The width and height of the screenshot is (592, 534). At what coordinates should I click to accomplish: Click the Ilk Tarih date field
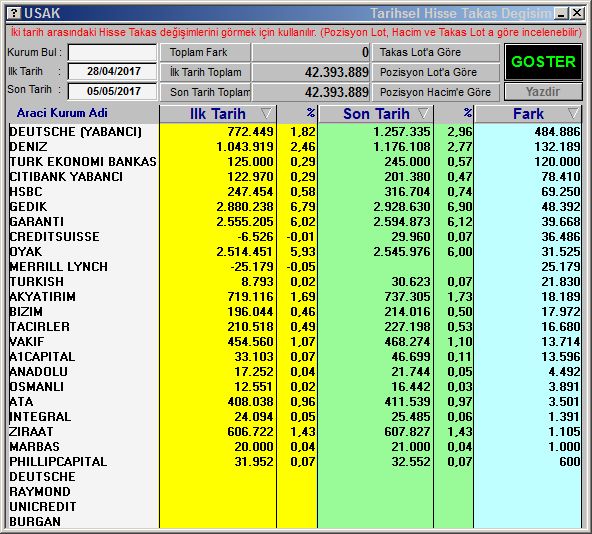coord(113,71)
